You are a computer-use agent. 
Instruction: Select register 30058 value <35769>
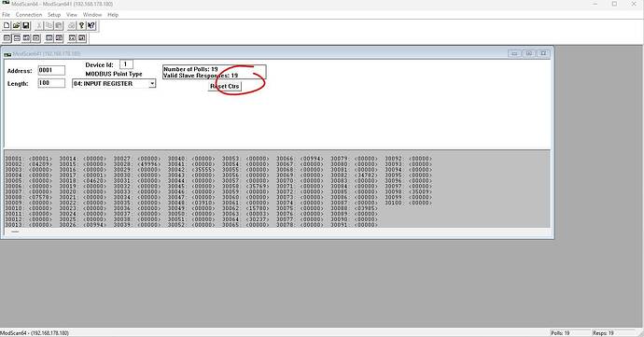pos(258,186)
